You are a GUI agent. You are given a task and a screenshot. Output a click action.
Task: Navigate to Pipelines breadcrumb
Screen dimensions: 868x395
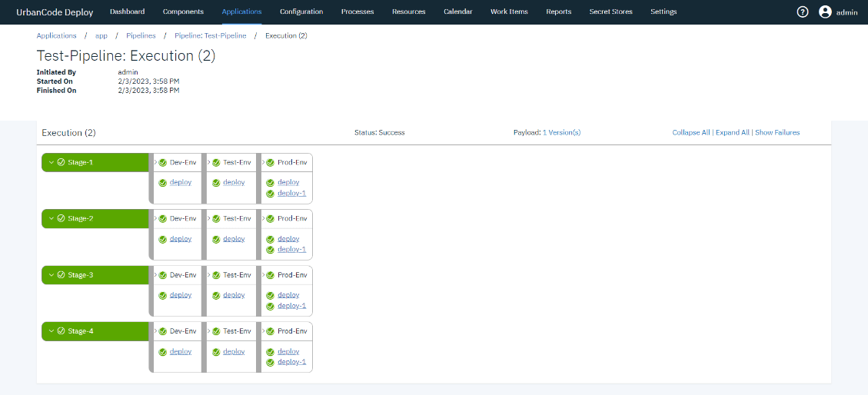tap(141, 36)
